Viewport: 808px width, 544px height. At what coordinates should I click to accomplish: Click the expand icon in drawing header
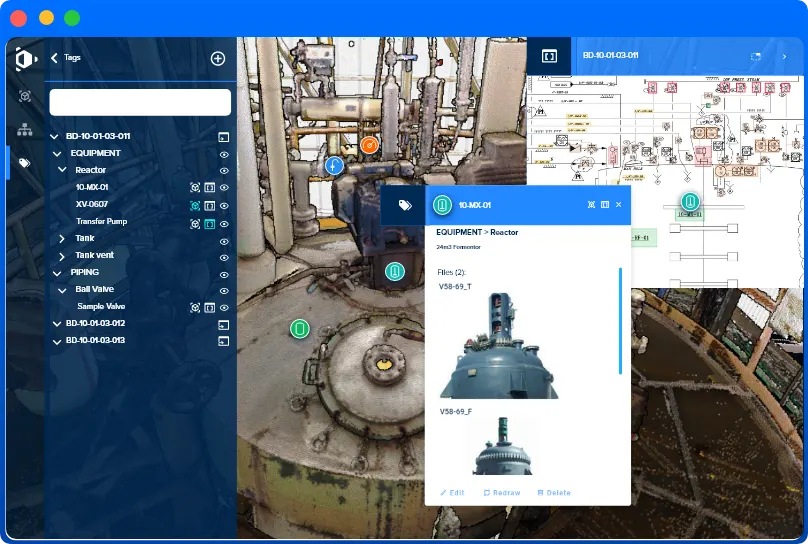[x=755, y=56]
